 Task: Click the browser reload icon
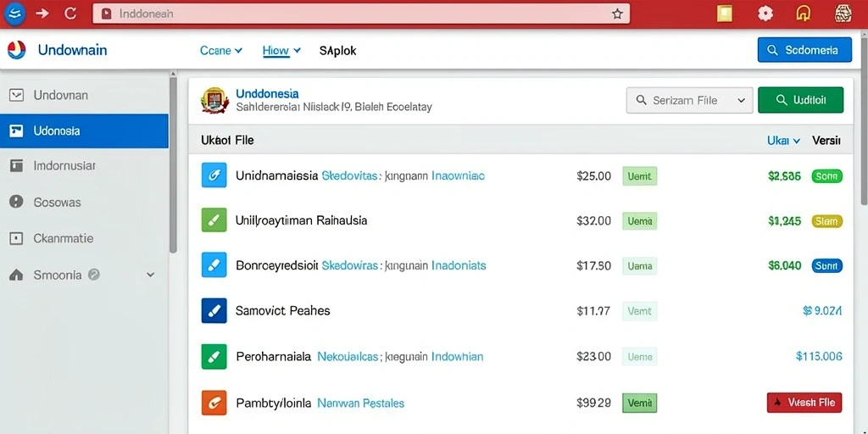(70, 14)
